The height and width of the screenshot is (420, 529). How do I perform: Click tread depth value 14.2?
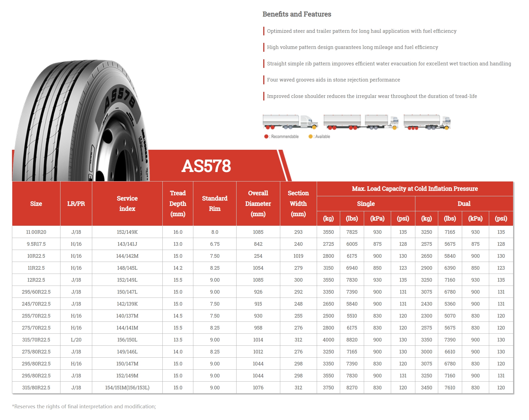pyautogui.click(x=178, y=268)
